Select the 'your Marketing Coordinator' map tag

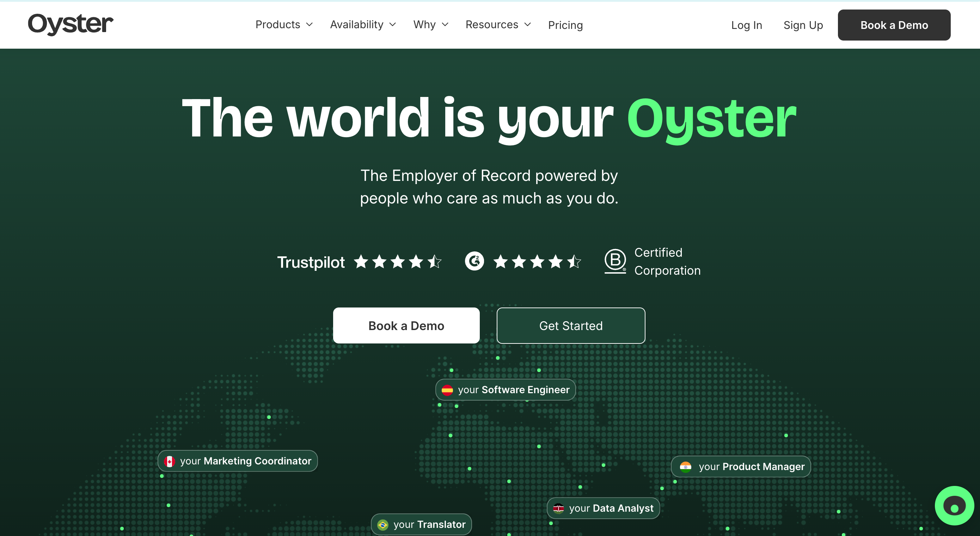tap(238, 461)
